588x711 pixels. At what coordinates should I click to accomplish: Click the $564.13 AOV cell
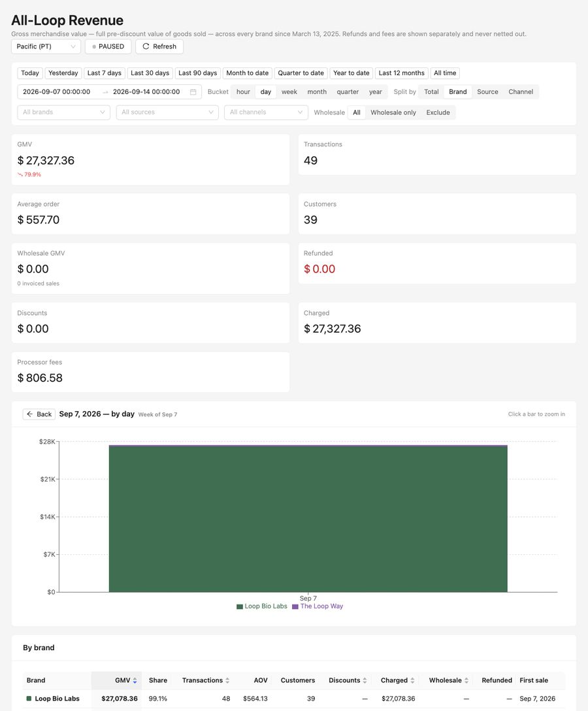[255, 699]
